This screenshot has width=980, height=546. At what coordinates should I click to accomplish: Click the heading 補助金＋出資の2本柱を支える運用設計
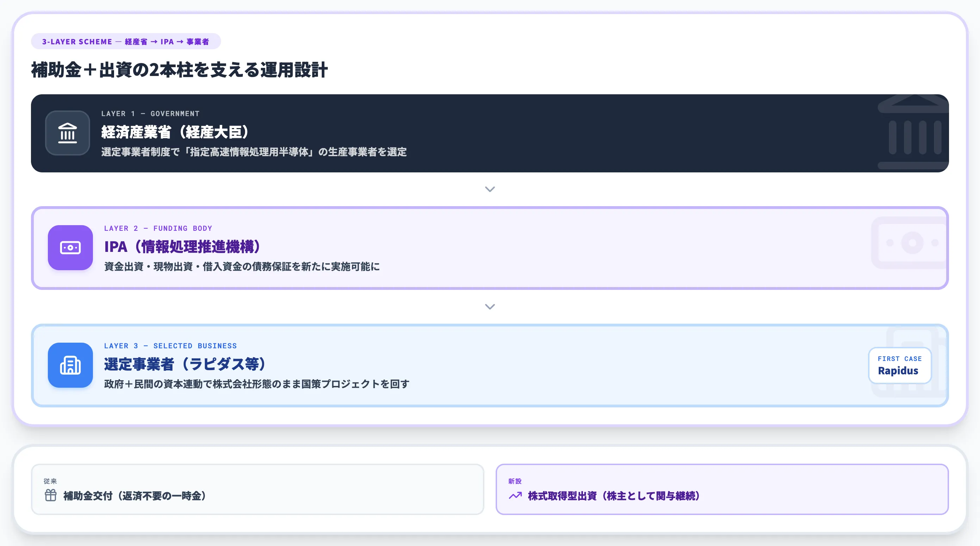click(180, 70)
